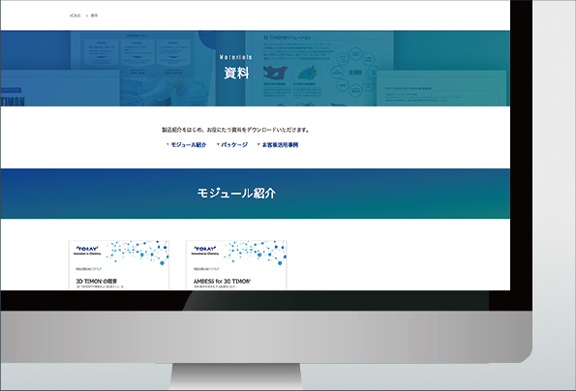Viewport: 576px width, 391px height.
Task: Click the HOME breadcrumb link
Action: click(x=75, y=16)
